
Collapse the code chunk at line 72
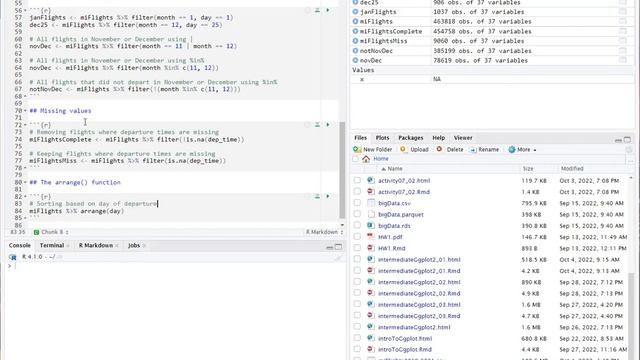25,125
